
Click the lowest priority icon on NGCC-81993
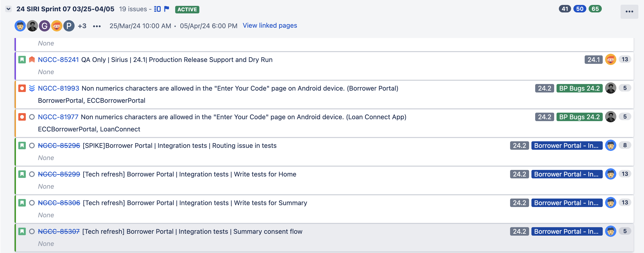pos(32,88)
